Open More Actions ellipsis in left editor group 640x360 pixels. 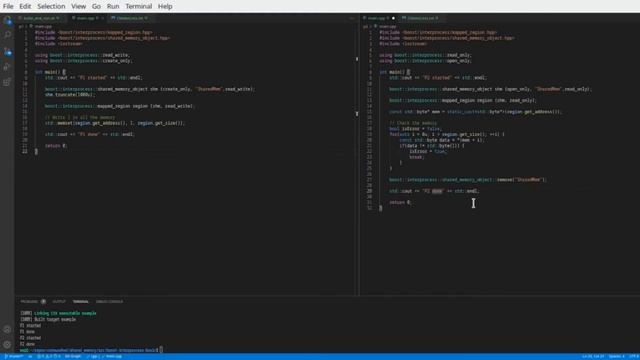click(x=351, y=18)
